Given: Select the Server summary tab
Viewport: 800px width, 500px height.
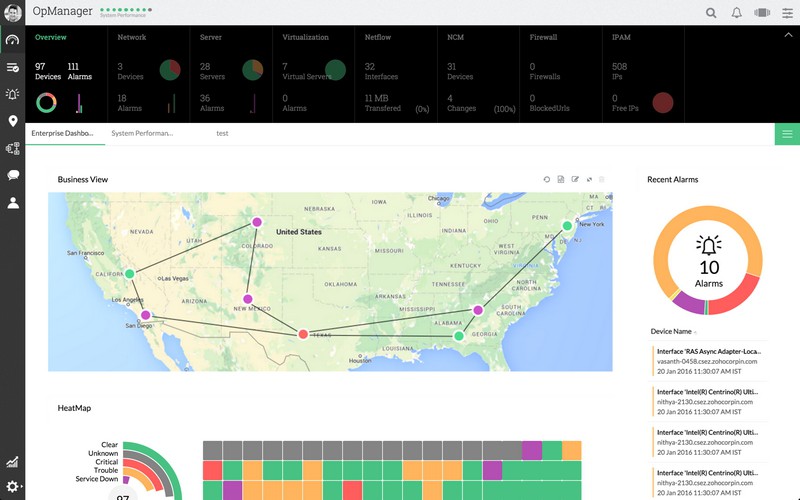Looking at the screenshot, I should point(211,37).
